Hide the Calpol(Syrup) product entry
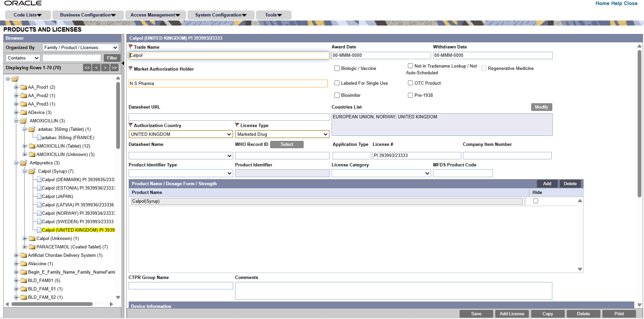The image size is (644, 319). point(535,201)
